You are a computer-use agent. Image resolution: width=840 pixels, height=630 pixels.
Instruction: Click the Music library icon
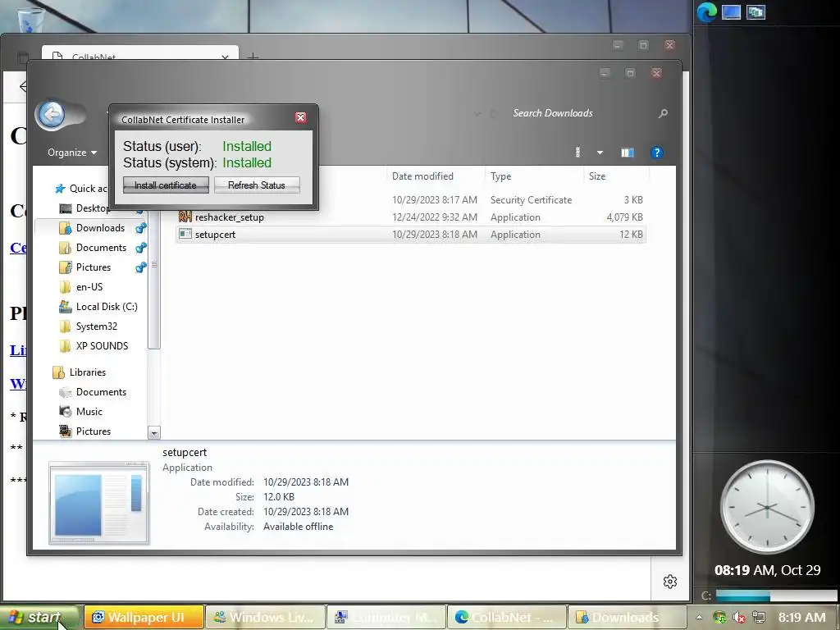point(66,412)
